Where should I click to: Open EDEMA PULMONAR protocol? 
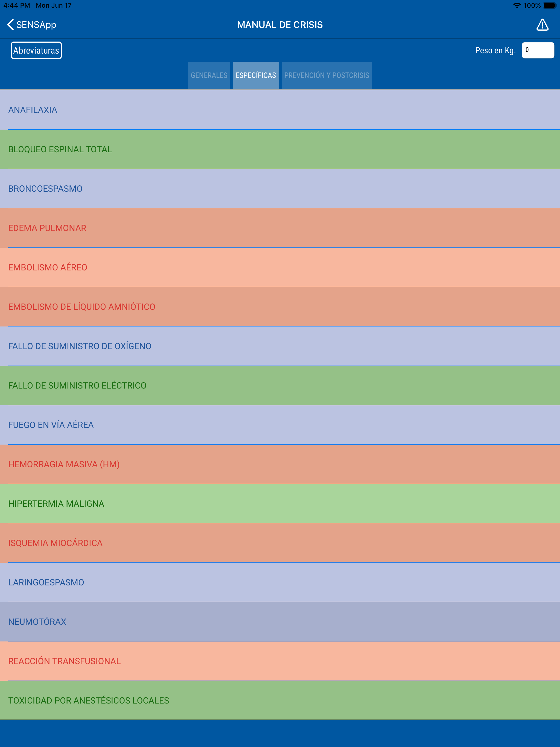[280, 228]
